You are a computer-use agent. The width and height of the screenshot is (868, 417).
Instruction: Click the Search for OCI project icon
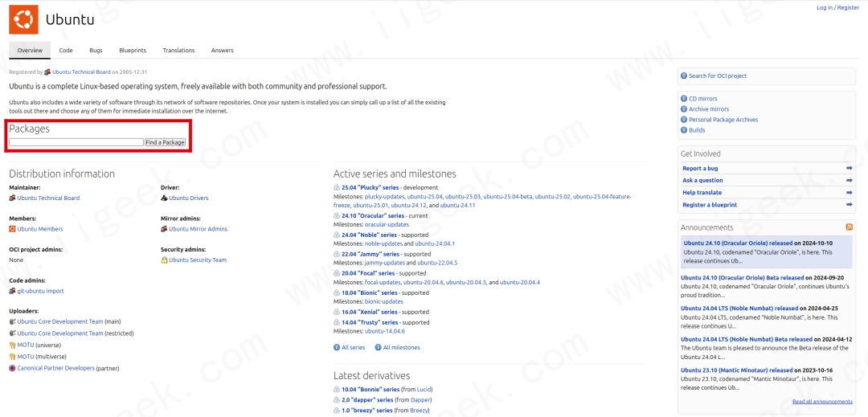pos(684,76)
